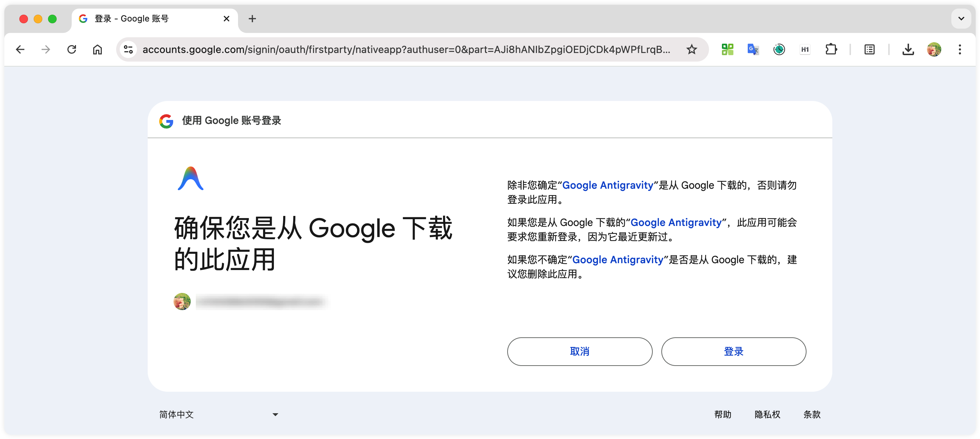
Task: Click the 取消 button
Action: click(x=579, y=351)
